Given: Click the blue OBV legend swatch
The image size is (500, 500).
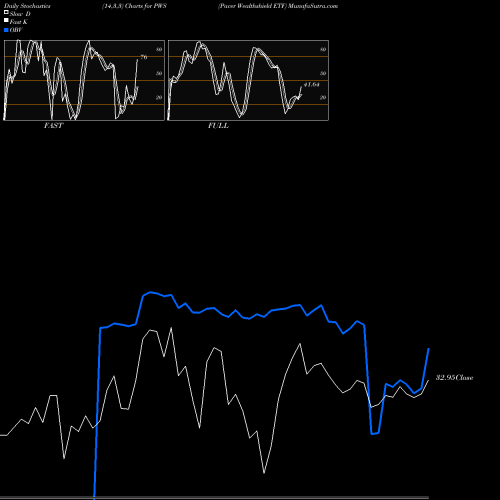Looking at the screenshot, I should [6, 30].
